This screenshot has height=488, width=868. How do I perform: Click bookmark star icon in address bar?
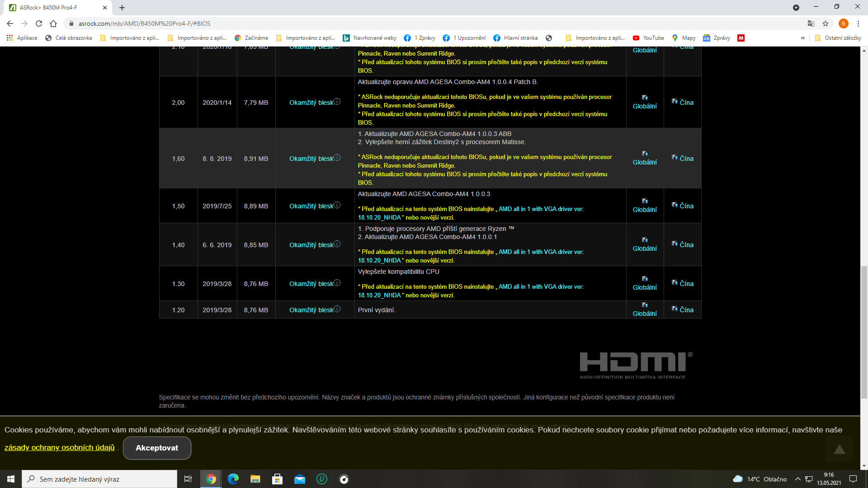pos(826,23)
